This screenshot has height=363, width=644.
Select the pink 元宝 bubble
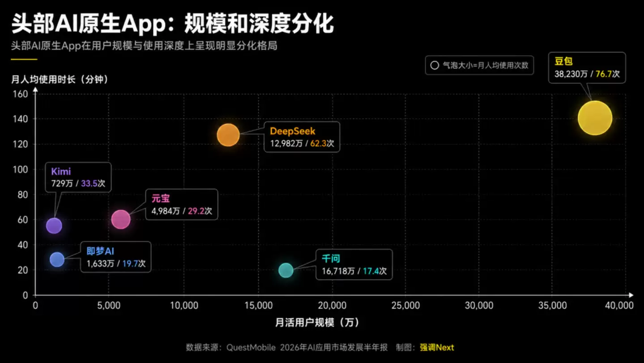pyautogui.click(x=121, y=219)
